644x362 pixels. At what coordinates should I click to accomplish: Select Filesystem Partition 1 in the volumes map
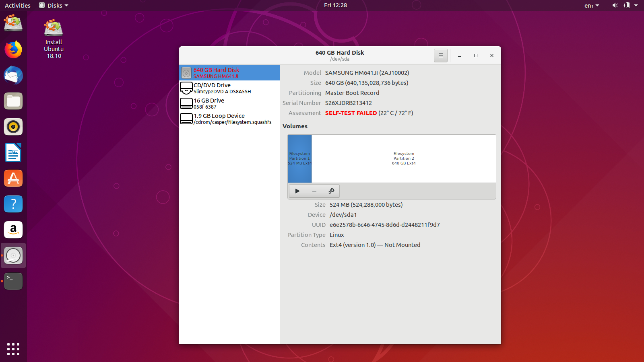pyautogui.click(x=299, y=158)
